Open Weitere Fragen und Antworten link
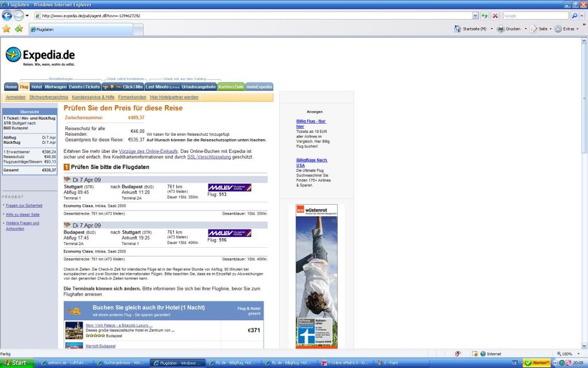Viewport: 588px width, 368px height. (22, 225)
